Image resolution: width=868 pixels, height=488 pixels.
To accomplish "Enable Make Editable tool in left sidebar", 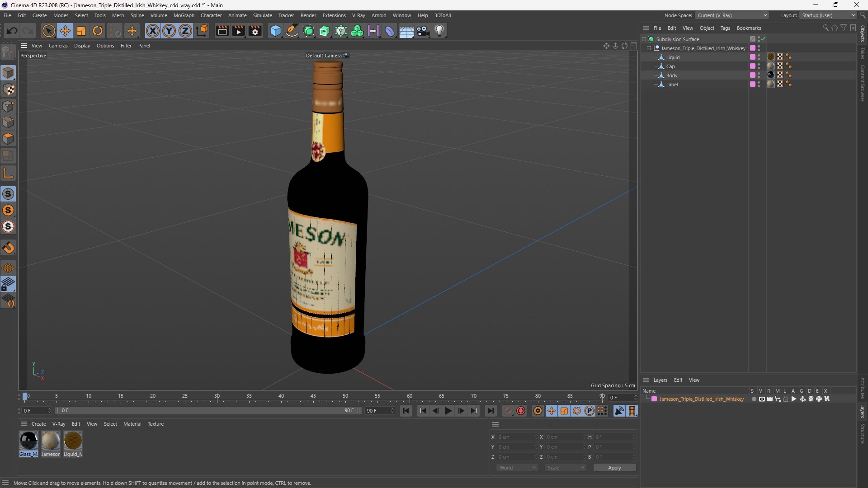I will point(8,53).
